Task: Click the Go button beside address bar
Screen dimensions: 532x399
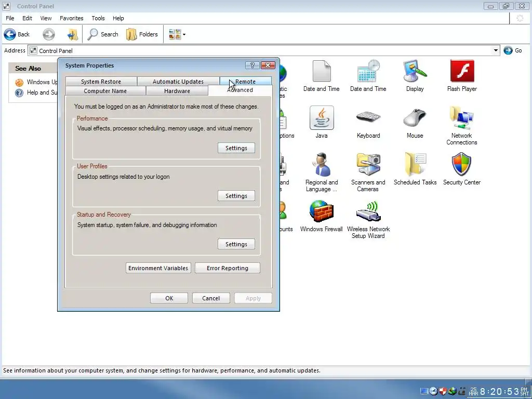Action: click(x=513, y=50)
